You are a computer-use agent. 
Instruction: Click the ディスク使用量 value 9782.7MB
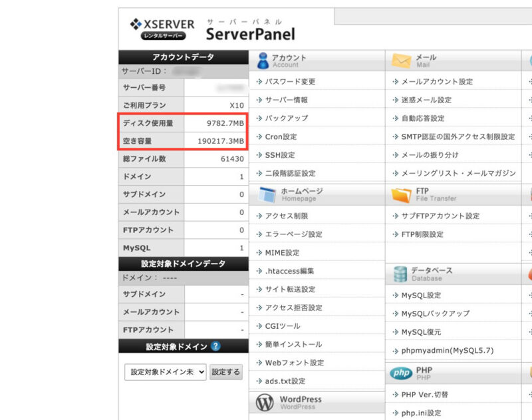pyautogui.click(x=225, y=123)
